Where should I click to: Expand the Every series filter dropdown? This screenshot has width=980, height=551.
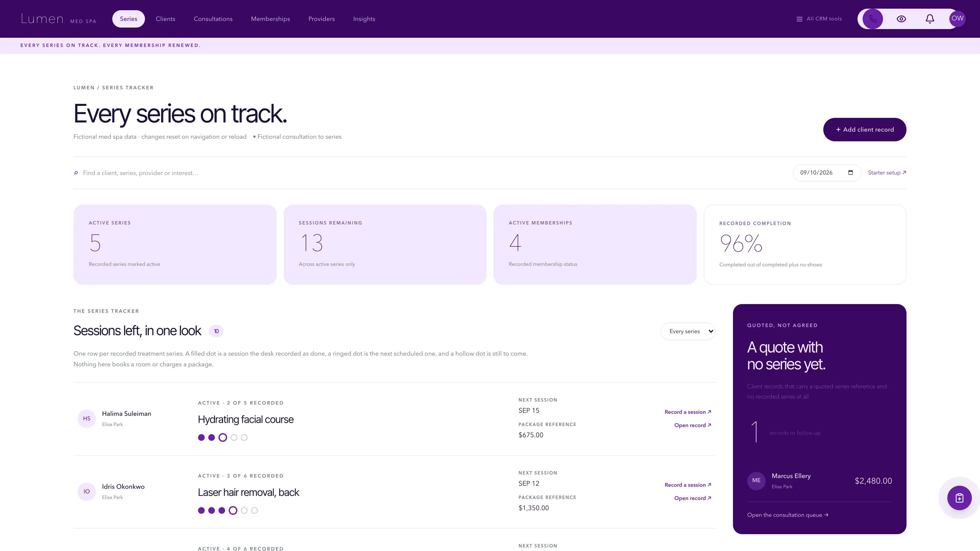pos(688,331)
